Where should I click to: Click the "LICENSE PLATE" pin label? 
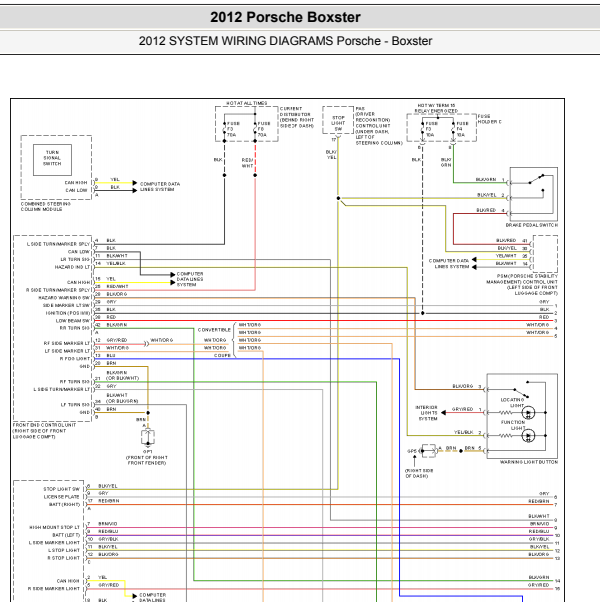[x=61, y=497]
